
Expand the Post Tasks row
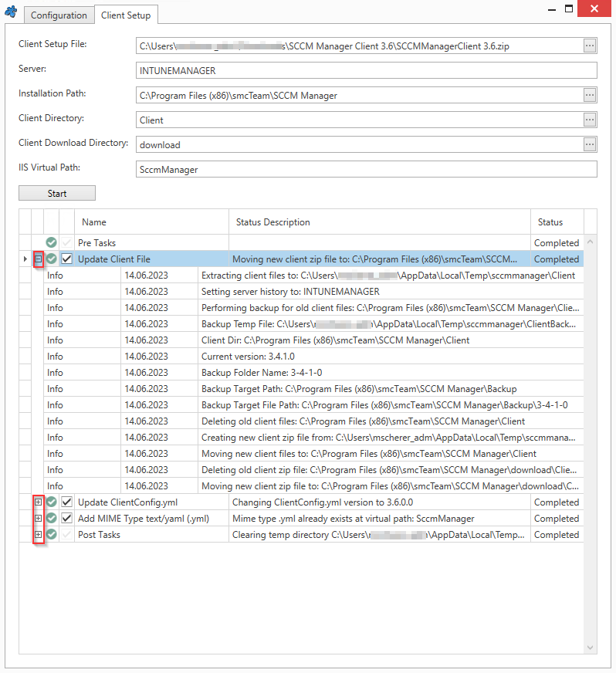[38, 535]
